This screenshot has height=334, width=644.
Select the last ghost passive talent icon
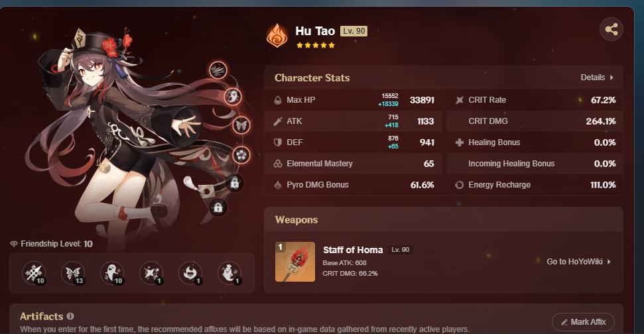pos(229,273)
